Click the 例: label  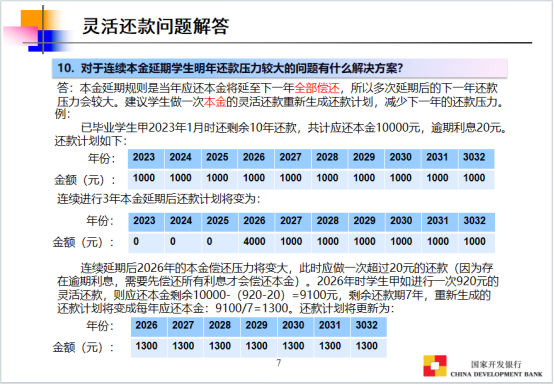[63, 114]
